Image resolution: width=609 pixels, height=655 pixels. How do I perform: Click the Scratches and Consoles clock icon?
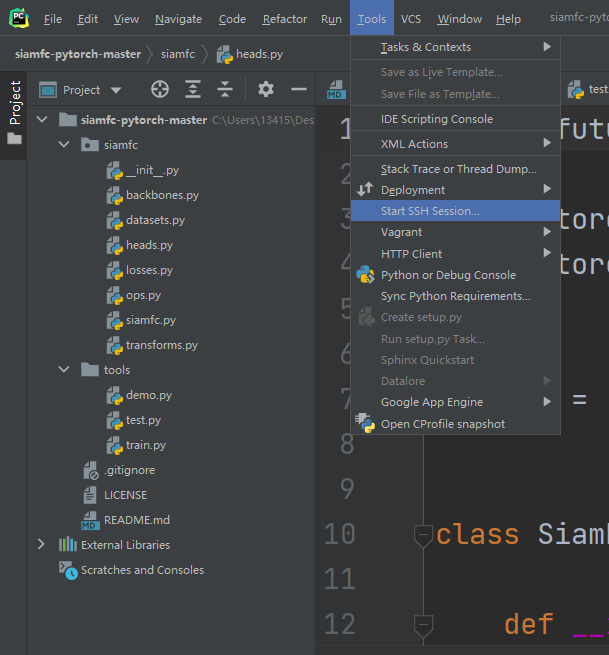[x=69, y=570]
